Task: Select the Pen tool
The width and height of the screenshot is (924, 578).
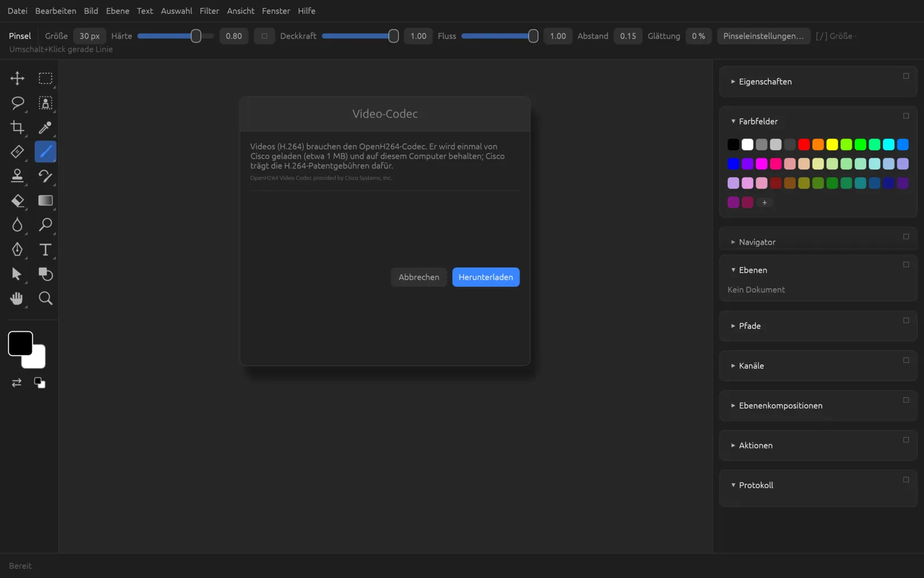Action: pyautogui.click(x=17, y=249)
